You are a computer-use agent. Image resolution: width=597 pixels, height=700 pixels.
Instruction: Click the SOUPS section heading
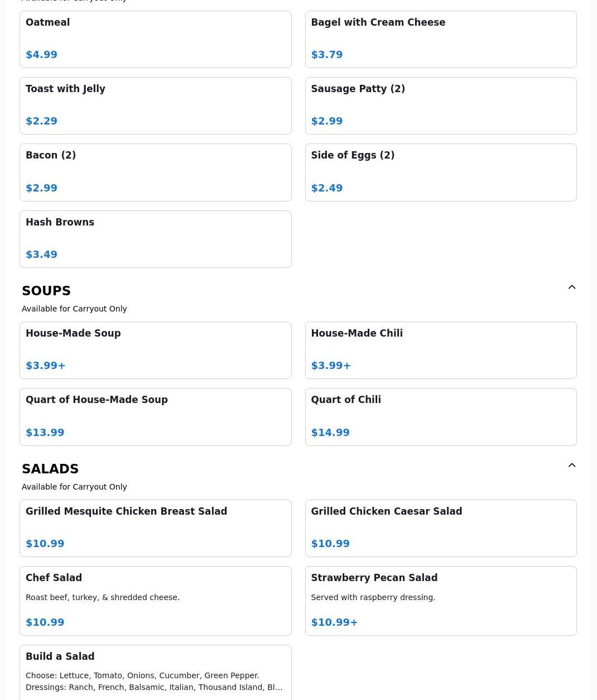[x=46, y=291]
